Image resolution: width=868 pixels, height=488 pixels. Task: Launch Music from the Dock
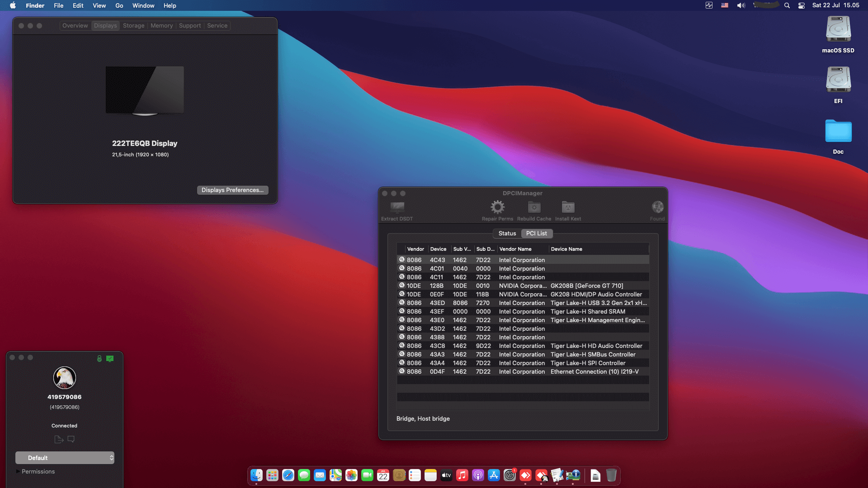point(462,475)
